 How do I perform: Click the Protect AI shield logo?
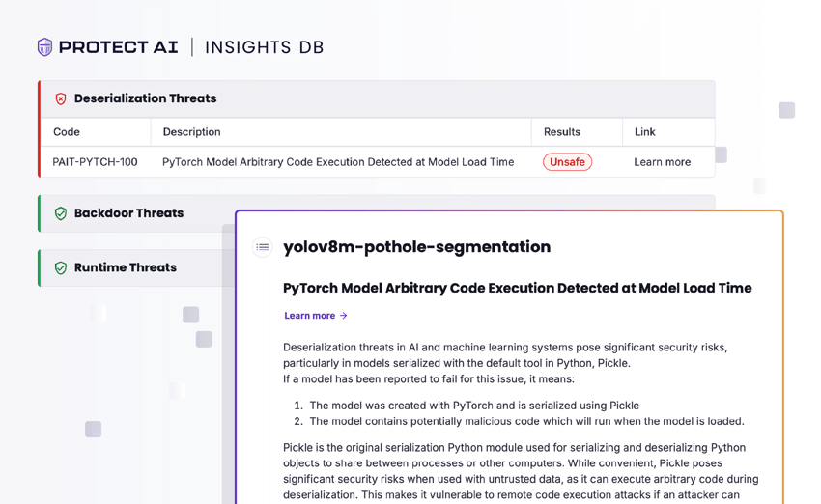point(45,47)
